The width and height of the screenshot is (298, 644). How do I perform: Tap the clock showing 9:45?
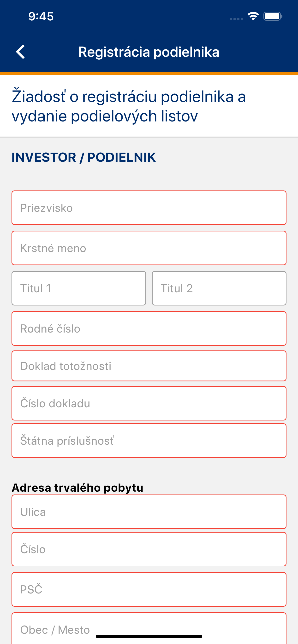click(x=41, y=17)
